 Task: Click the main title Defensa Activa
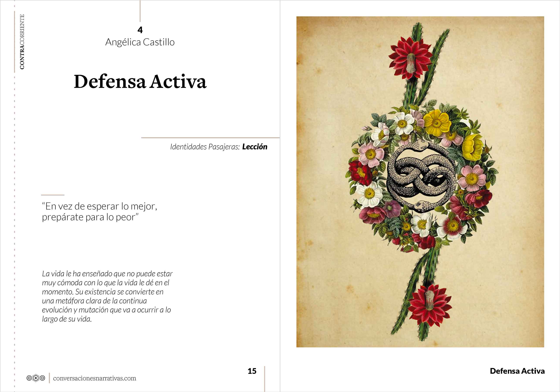pos(140,81)
